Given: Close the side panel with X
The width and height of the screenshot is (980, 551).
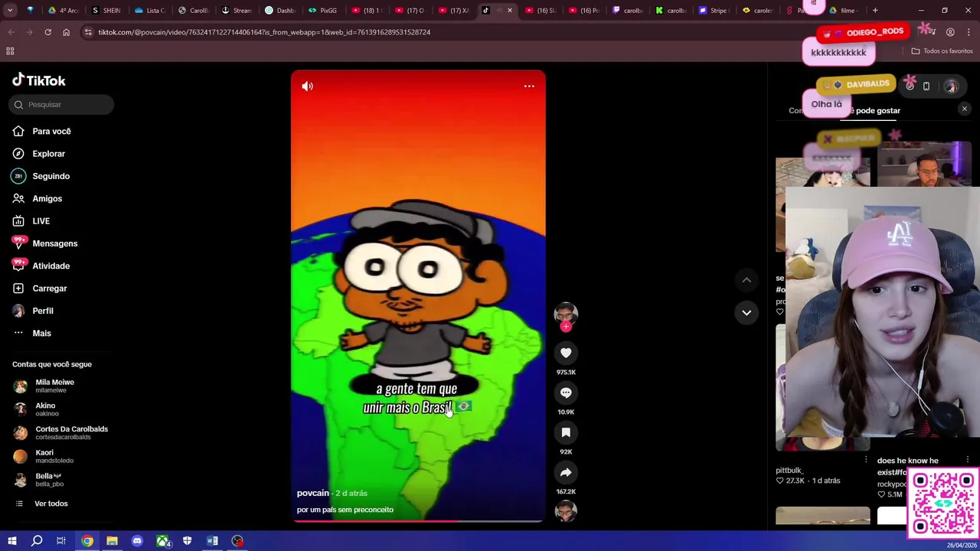Looking at the screenshot, I should pyautogui.click(x=965, y=109).
